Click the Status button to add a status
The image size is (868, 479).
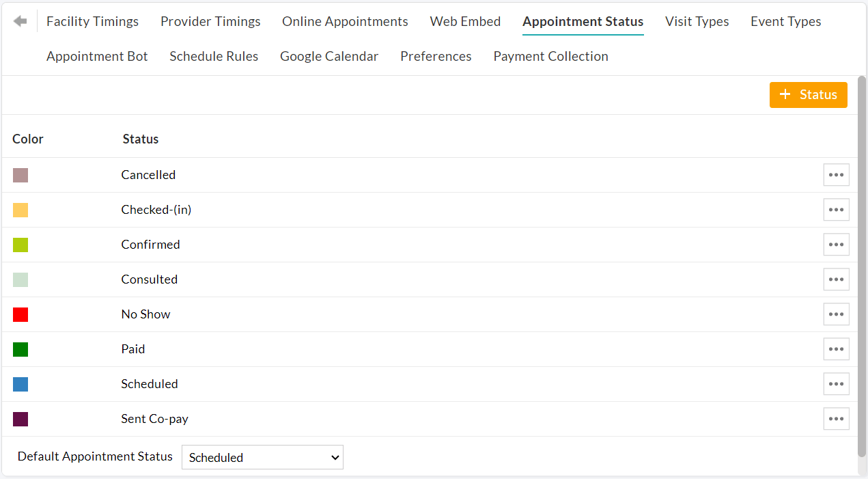808,94
